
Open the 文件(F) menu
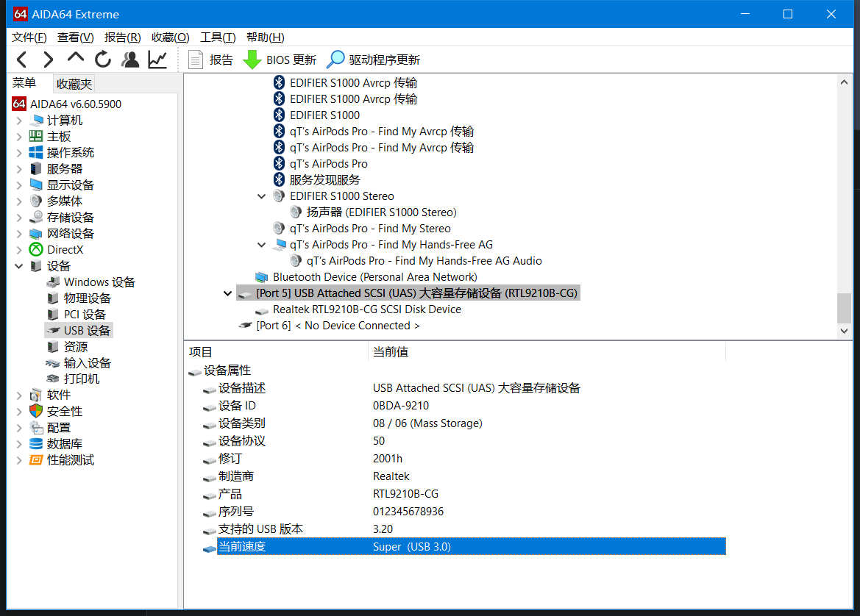[29, 37]
